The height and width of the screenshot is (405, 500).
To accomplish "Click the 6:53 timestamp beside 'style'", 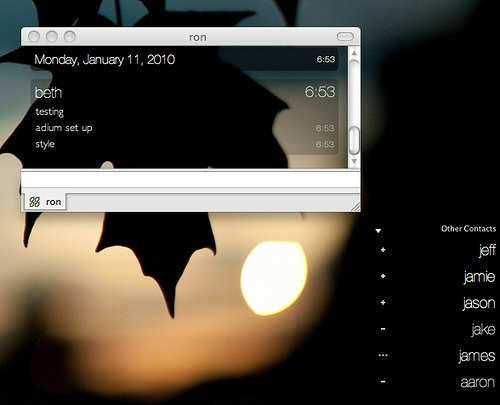I will (325, 144).
